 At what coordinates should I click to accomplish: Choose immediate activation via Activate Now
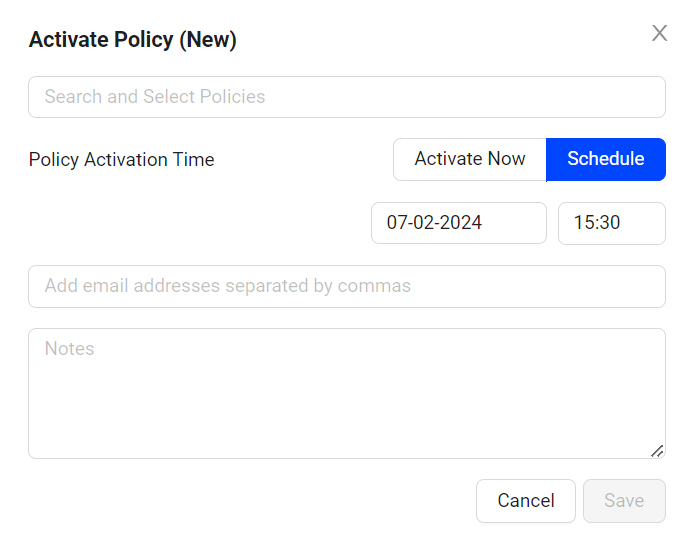tap(469, 159)
